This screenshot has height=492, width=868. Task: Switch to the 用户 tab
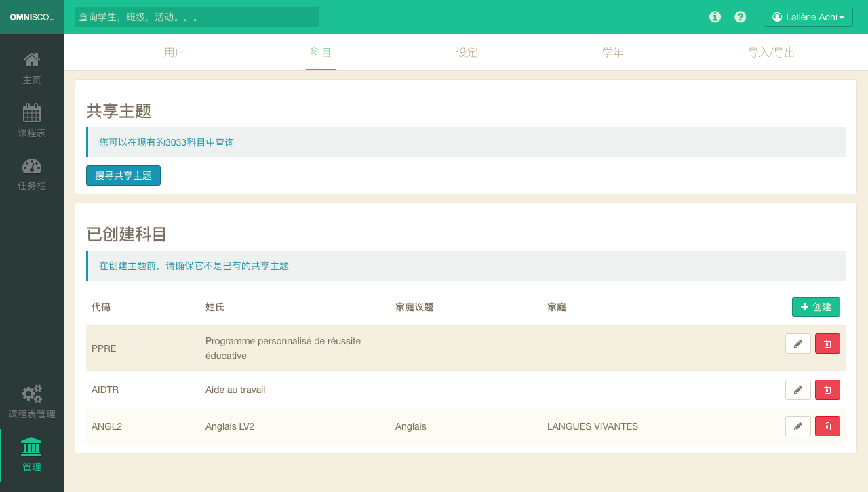tap(174, 52)
